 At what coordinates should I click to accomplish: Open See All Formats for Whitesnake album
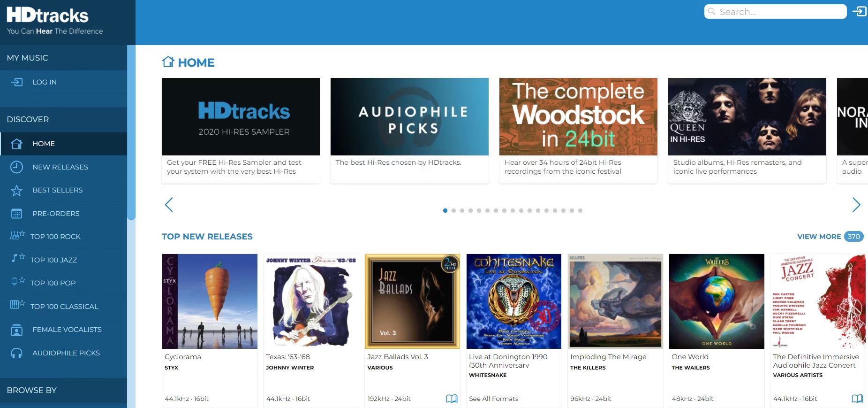point(493,399)
